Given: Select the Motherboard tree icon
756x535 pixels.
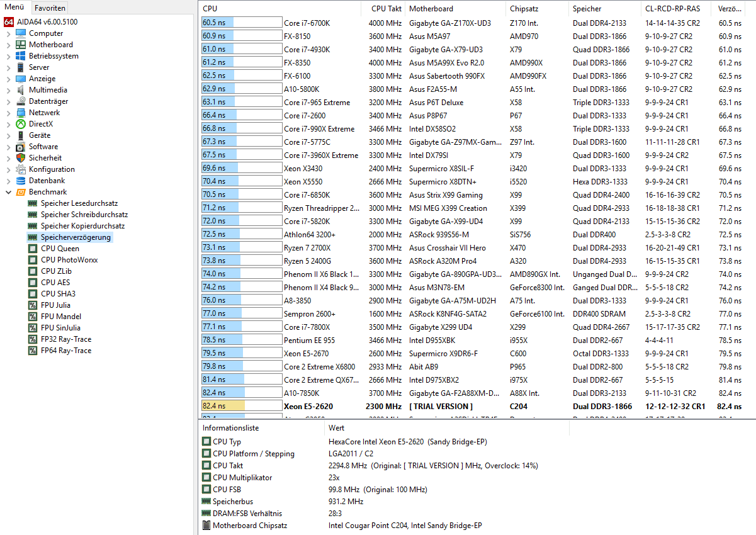Looking at the screenshot, I should coord(21,45).
